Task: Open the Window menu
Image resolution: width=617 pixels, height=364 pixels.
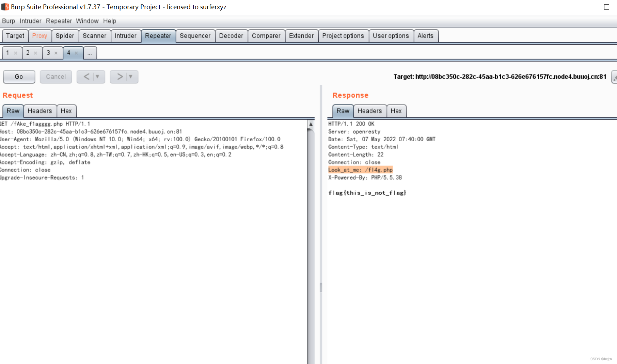Action: (x=87, y=21)
